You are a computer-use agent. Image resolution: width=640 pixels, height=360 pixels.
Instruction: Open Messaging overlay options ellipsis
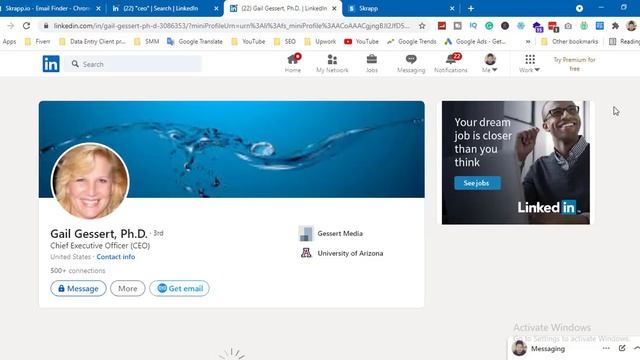pos(606,348)
